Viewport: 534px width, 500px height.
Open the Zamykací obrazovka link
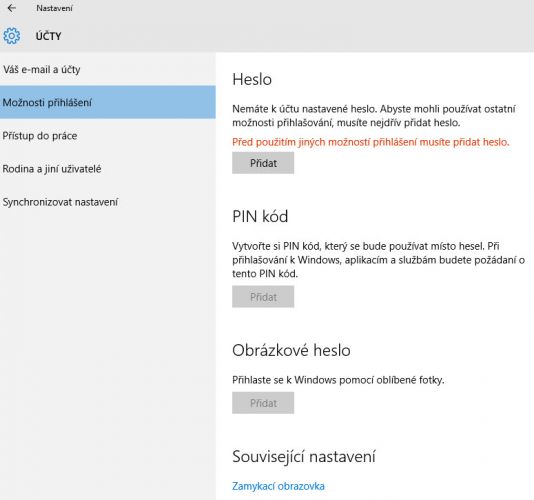click(278, 486)
